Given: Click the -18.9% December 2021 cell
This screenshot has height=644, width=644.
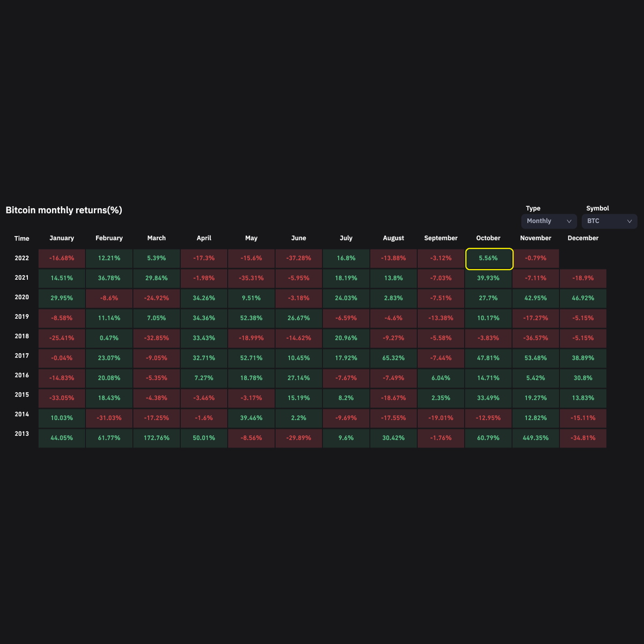Looking at the screenshot, I should coord(583,279).
